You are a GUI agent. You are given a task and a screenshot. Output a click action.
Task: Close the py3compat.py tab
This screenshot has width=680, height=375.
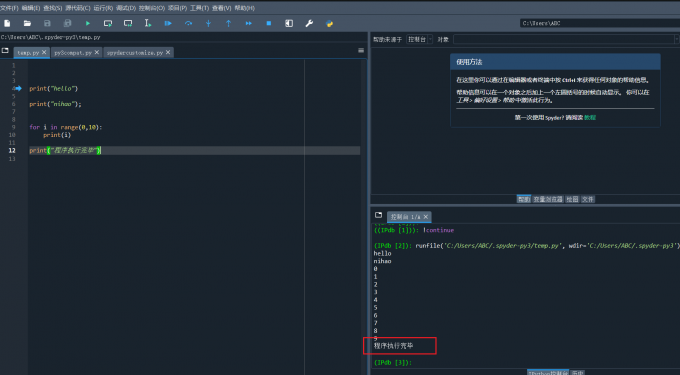tap(97, 52)
